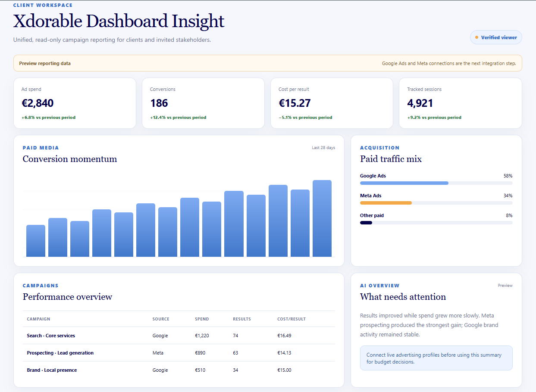Click the €510 spend cell

(x=200, y=370)
